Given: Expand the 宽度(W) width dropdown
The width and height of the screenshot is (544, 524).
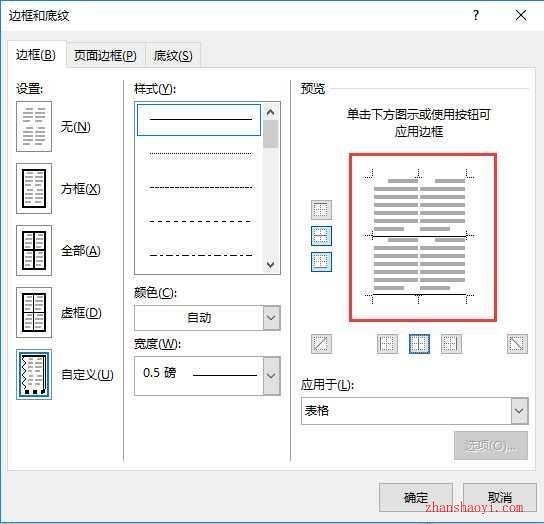Looking at the screenshot, I should (207, 376).
